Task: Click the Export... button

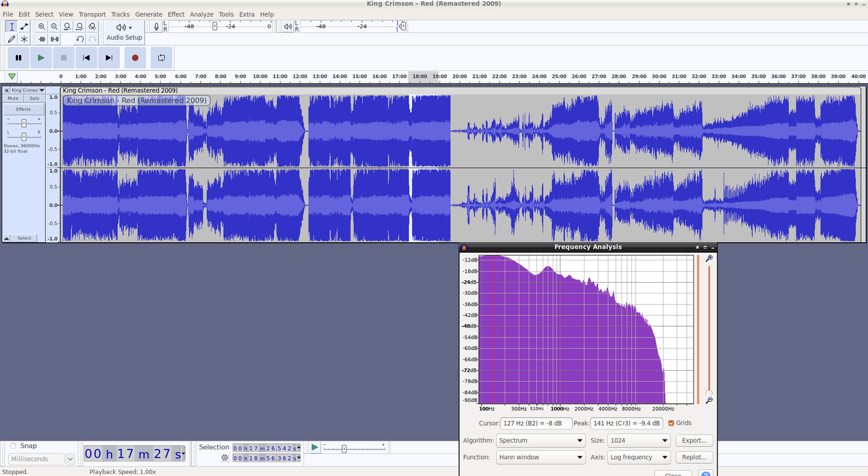Action: click(x=694, y=440)
